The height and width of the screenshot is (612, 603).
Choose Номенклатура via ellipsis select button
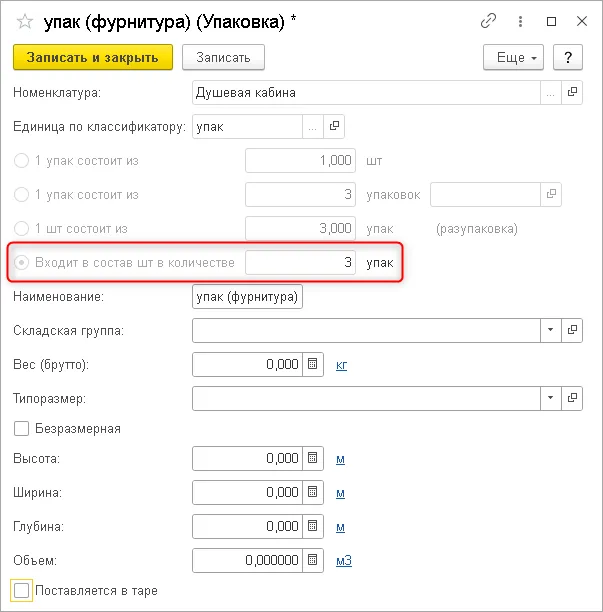[x=551, y=93]
